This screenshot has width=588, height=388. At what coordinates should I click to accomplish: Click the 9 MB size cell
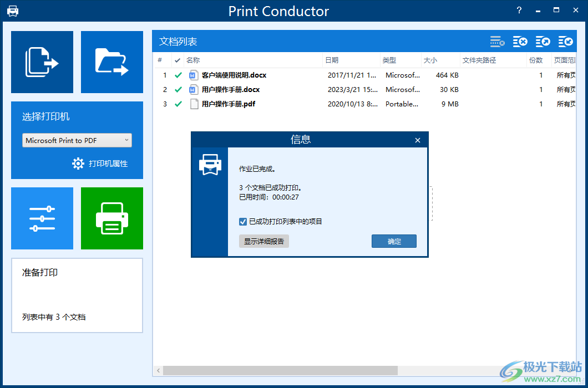coord(450,104)
